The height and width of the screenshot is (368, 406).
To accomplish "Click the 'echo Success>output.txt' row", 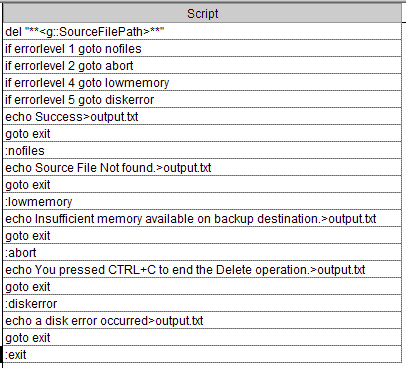I will point(202,117).
